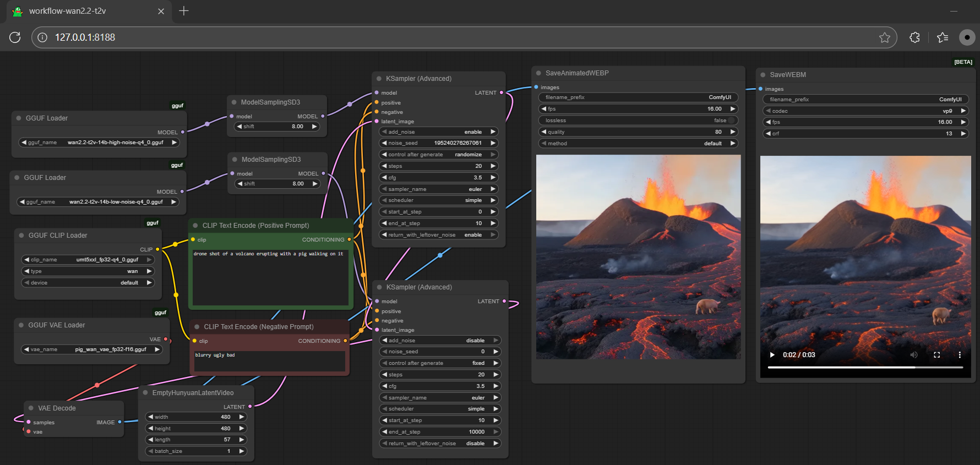
Task: Increase width in EmptyHunyuanLatentVideo
Action: [x=241, y=417]
